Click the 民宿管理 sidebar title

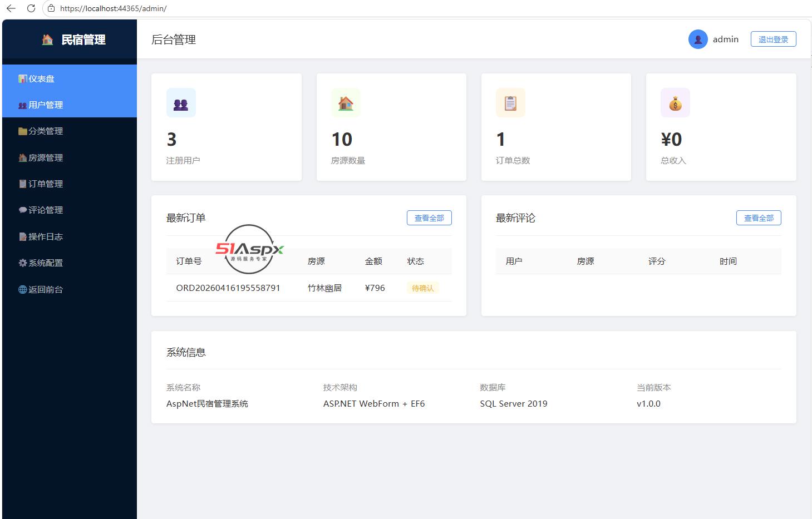coord(83,39)
